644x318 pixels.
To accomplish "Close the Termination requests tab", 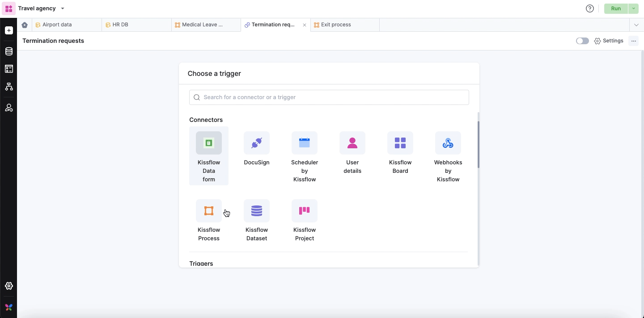I will tap(305, 25).
